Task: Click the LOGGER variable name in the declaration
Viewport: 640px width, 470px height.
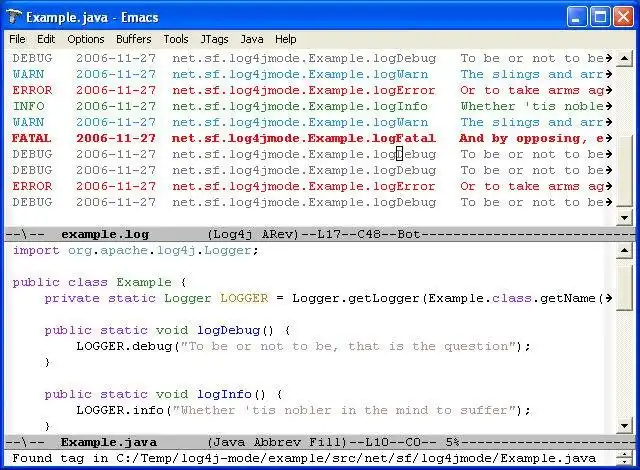Action: pyautogui.click(x=244, y=298)
